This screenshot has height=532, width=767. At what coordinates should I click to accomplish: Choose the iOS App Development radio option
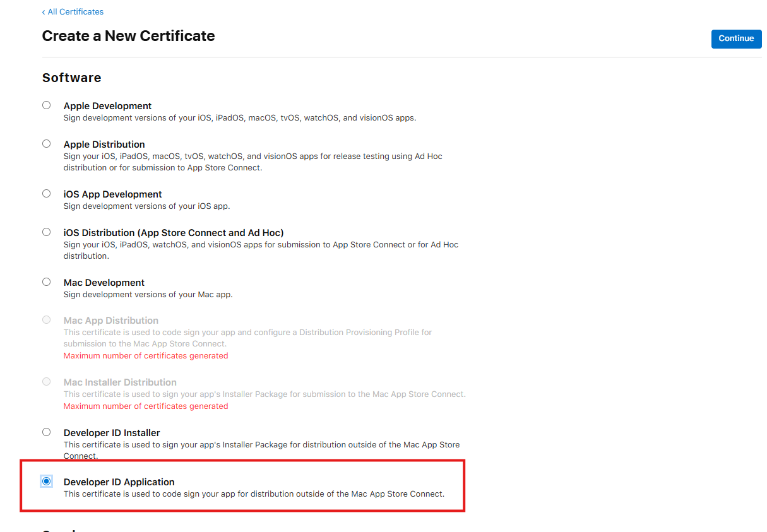point(47,194)
